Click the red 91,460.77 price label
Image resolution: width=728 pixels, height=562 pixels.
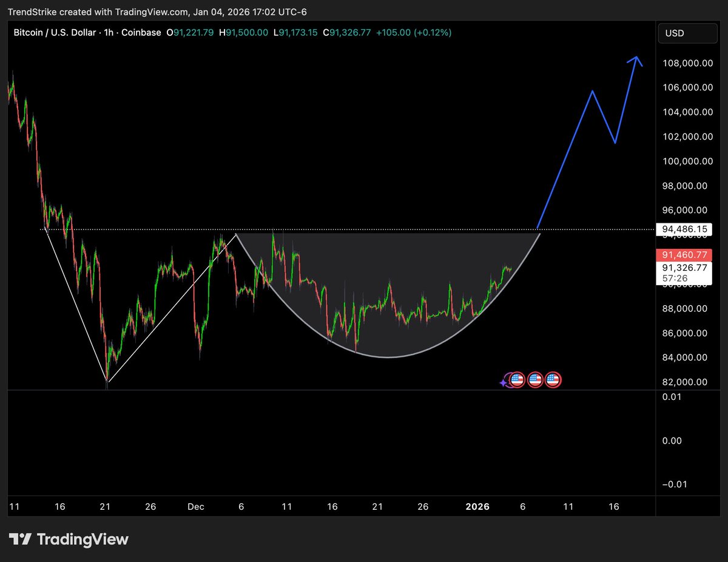tap(683, 255)
